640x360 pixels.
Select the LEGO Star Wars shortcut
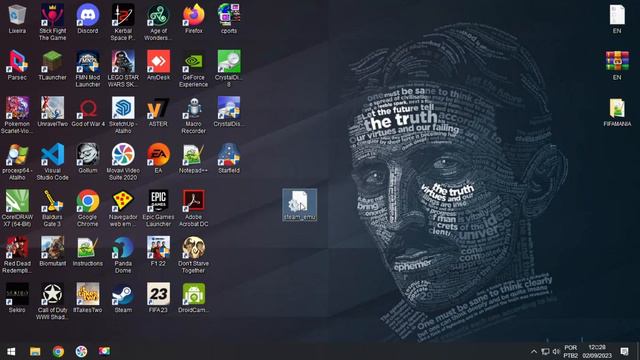(x=123, y=69)
